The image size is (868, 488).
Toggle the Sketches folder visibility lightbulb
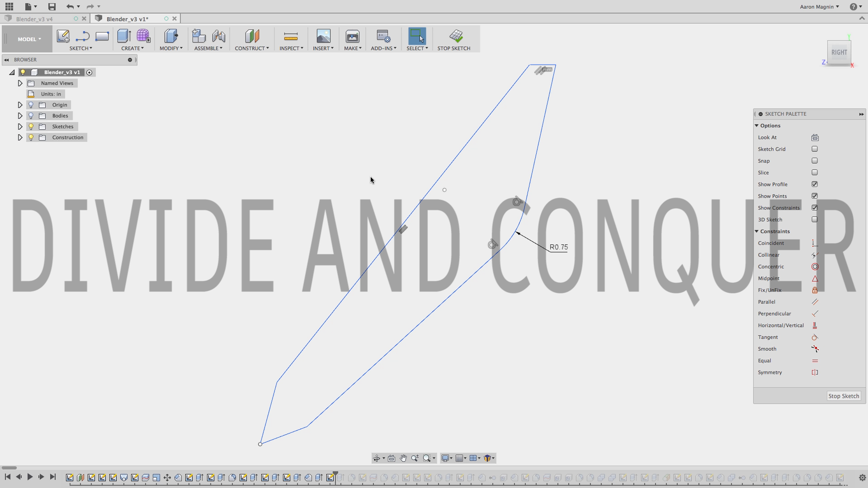[x=31, y=127]
